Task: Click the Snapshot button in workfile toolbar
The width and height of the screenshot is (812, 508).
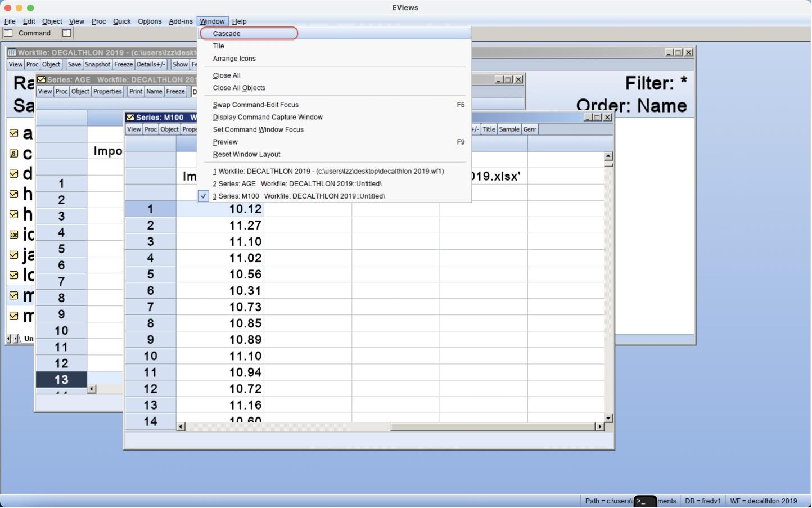Action: pos(97,65)
